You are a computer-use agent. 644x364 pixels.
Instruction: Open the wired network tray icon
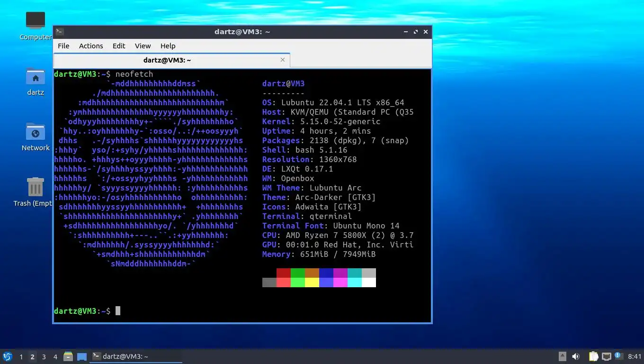click(607, 356)
